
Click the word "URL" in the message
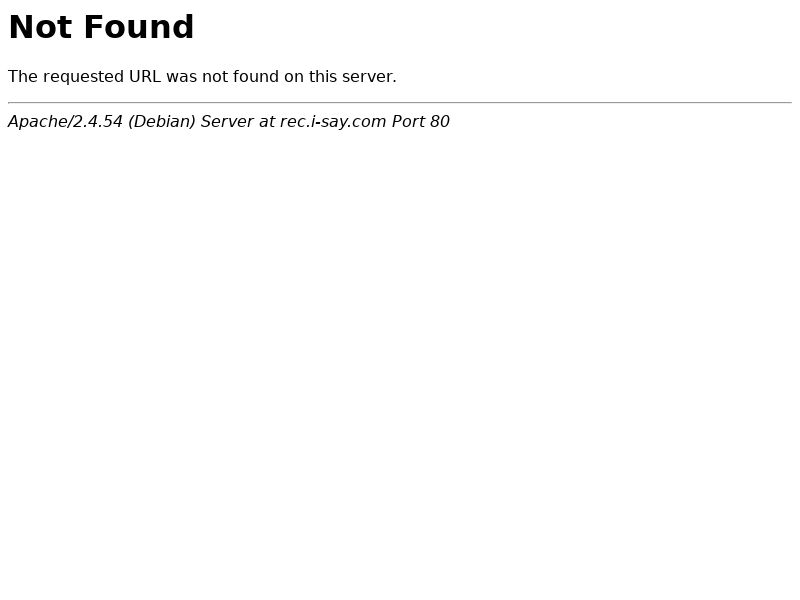point(144,77)
